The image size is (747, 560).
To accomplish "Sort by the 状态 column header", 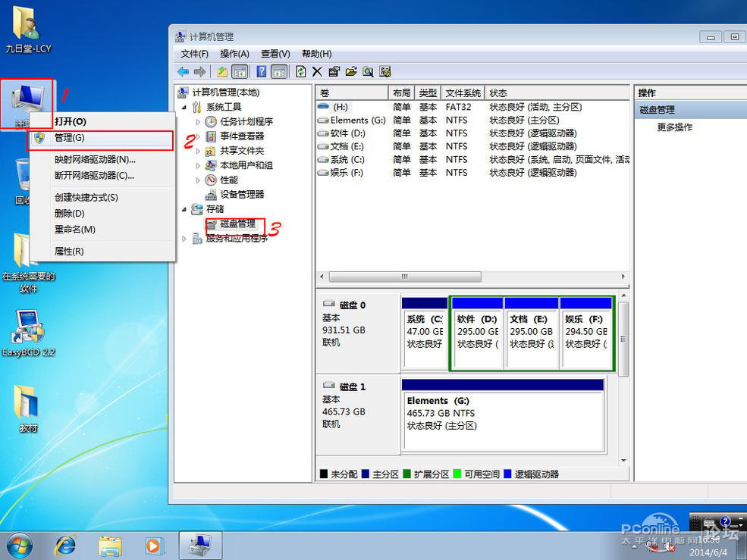I will click(557, 93).
